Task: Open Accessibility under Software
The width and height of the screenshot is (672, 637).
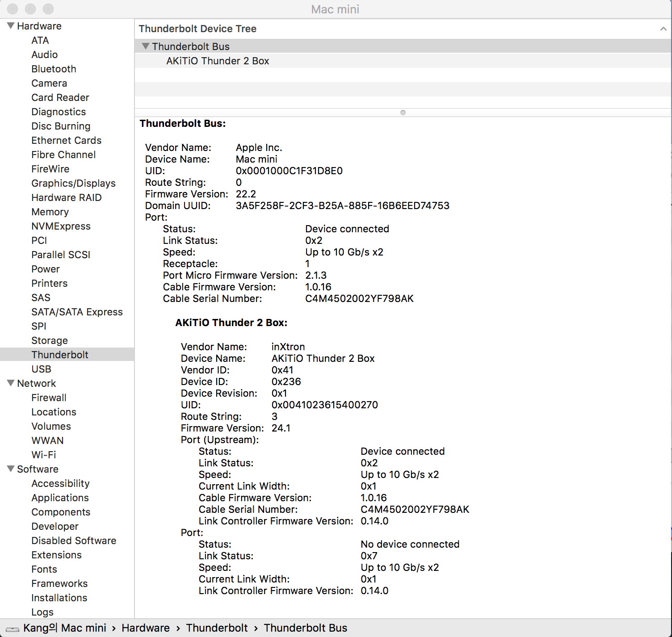Action: [x=61, y=483]
